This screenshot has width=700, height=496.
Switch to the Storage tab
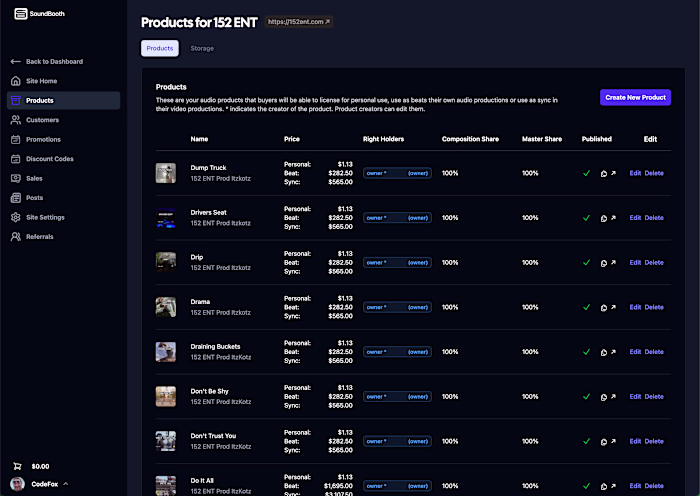click(202, 48)
